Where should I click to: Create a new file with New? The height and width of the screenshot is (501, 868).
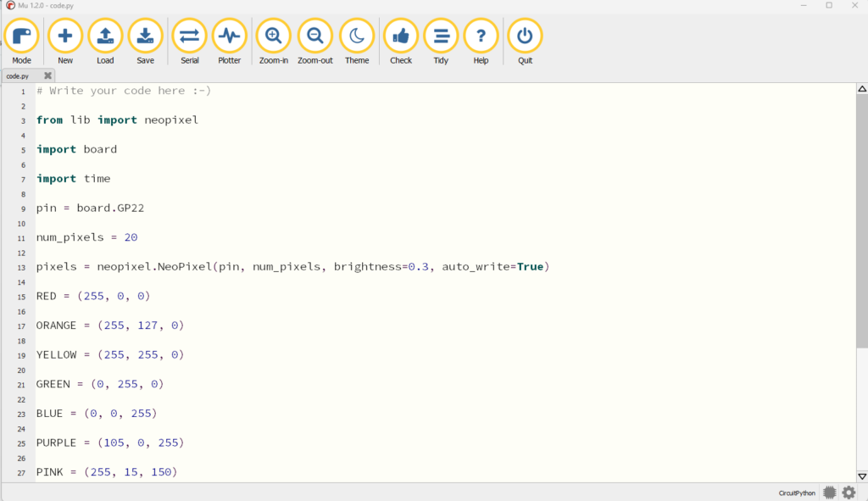click(65, 36)
